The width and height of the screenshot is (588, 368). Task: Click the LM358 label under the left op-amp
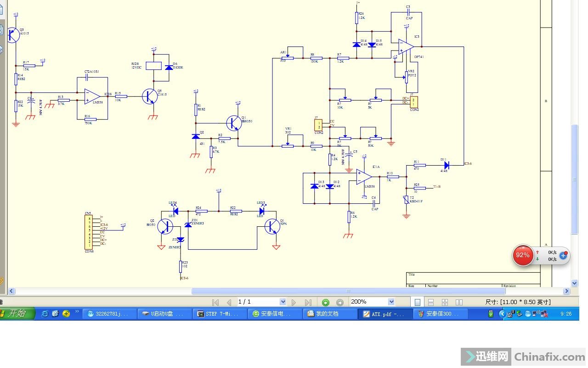(x=97, y=103)
